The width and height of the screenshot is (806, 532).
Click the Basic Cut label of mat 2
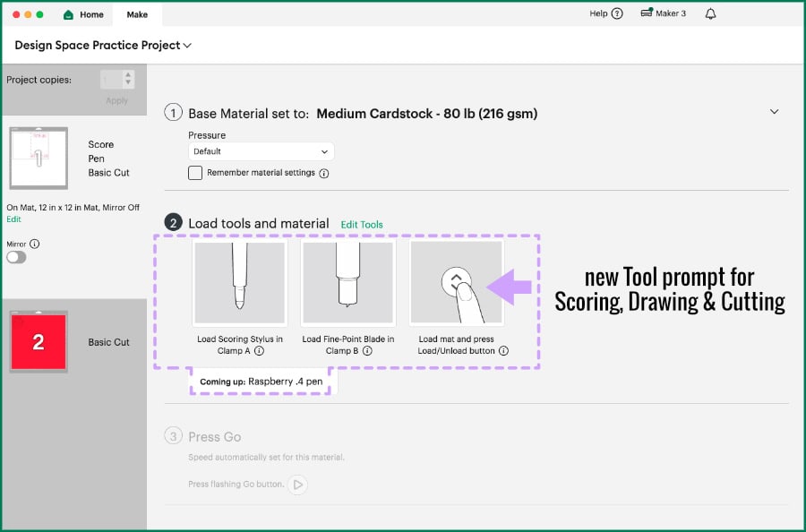108,342
